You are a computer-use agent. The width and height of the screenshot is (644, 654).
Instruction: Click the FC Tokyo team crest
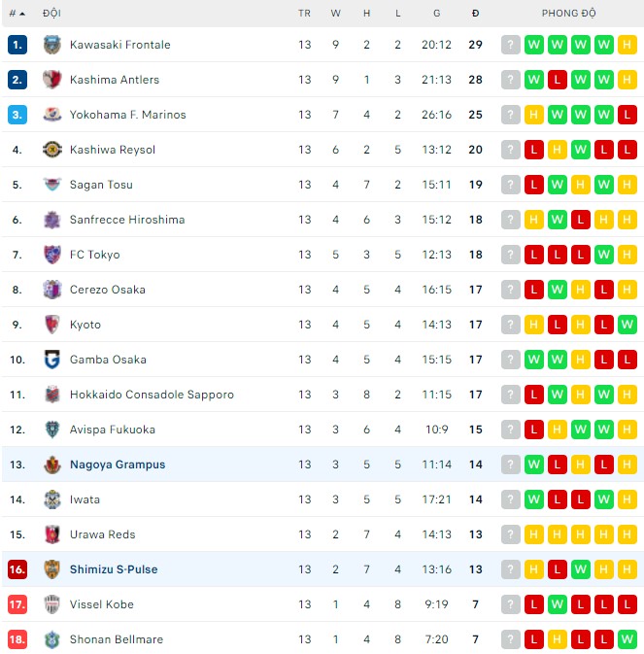click(x=52, y=255)
